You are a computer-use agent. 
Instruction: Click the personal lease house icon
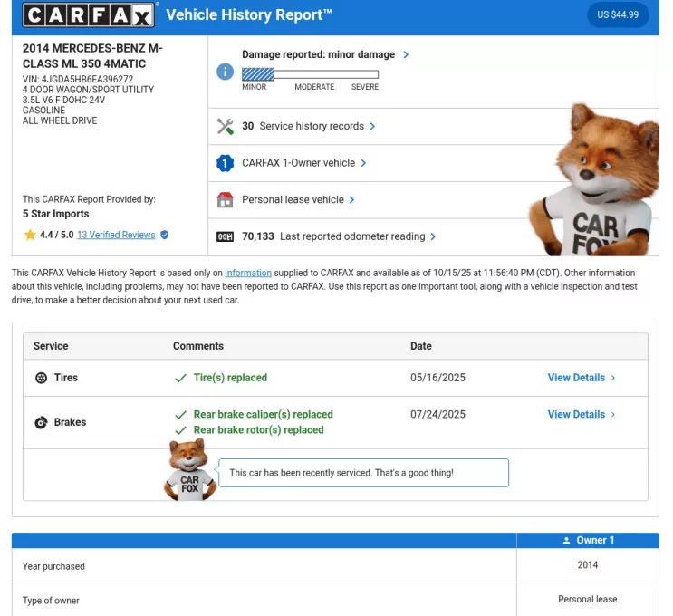[226, 200]
